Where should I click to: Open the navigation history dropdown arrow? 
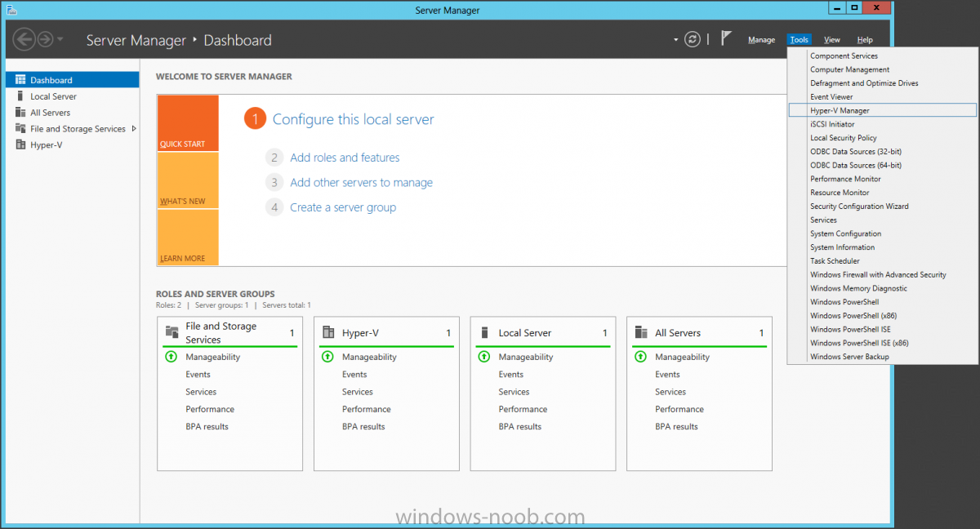(60, 39)
